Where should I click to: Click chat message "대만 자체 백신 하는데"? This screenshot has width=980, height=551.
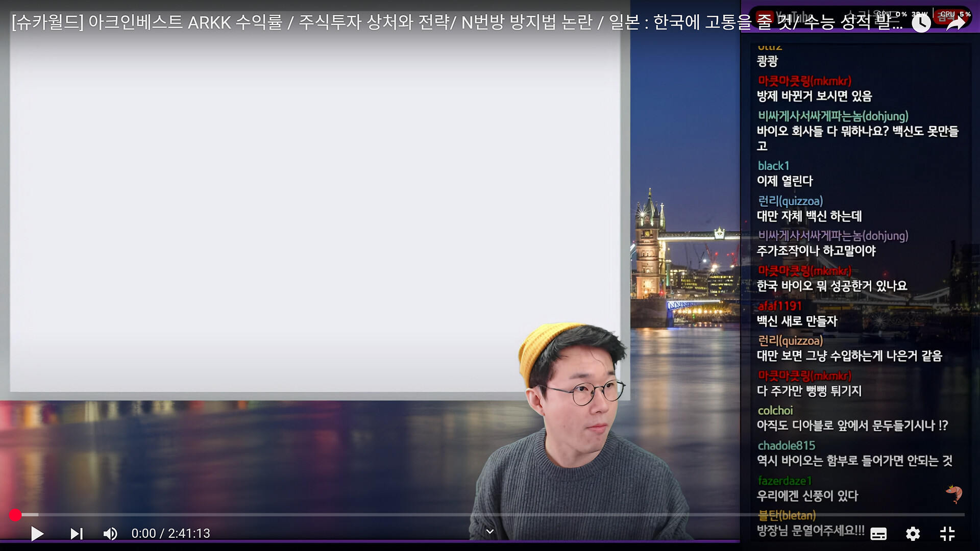click(x=809, y=216)
